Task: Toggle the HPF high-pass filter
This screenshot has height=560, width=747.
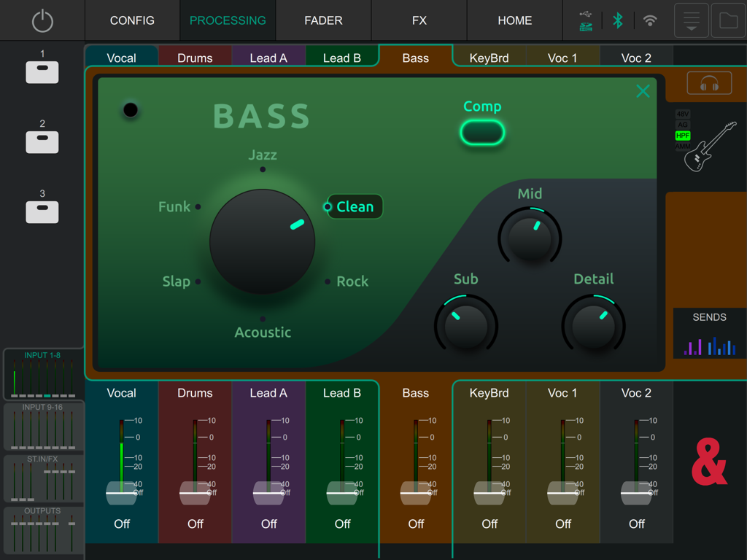Action: pyautogui.click(x=683, y=135)
